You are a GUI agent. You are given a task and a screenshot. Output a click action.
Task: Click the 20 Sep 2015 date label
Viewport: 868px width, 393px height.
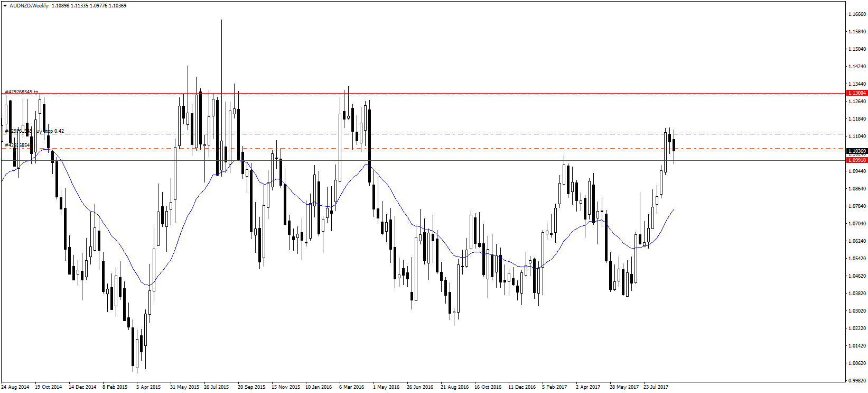click(251, 387)
